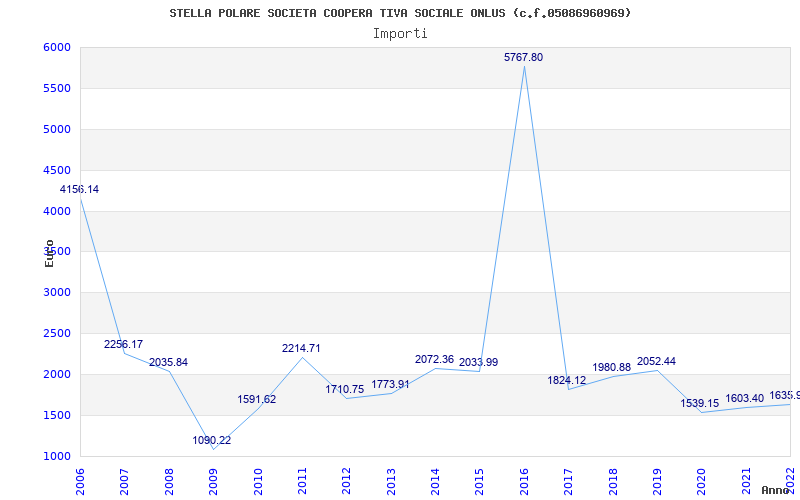Click the data label 1824.12

pos(567,381)
